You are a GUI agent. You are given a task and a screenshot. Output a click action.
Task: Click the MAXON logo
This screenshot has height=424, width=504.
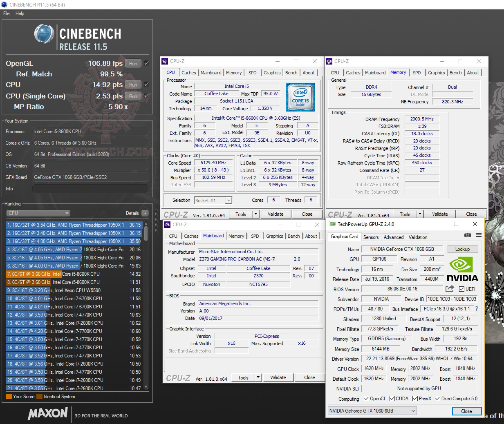(x=47, y=414)
